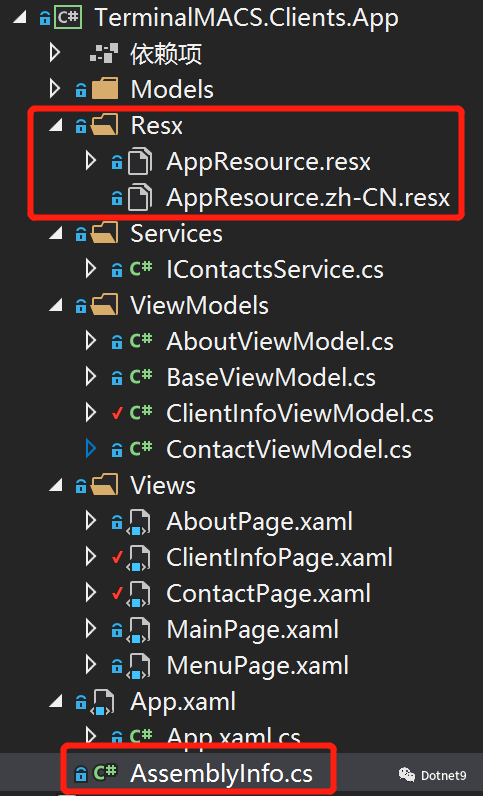Viewport: 483px width, 796px height.
Task: Click the C# icon of ContactViewModel.cs
Action: (141, 448)
